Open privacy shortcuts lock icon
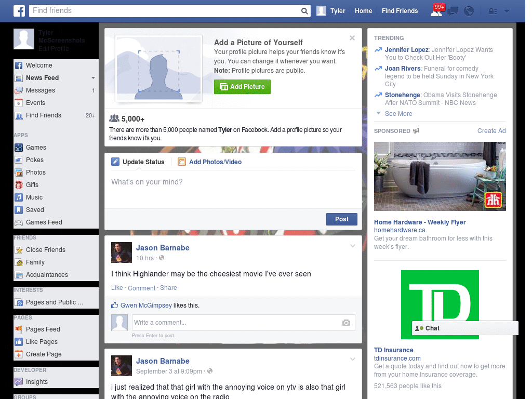This screenshot has width=532, height=399. (x=493, y=11)
